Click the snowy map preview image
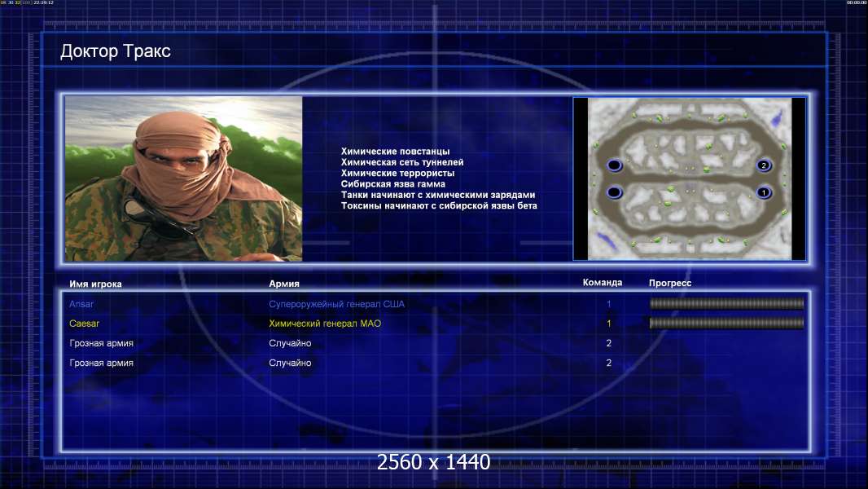 (690, 178)
